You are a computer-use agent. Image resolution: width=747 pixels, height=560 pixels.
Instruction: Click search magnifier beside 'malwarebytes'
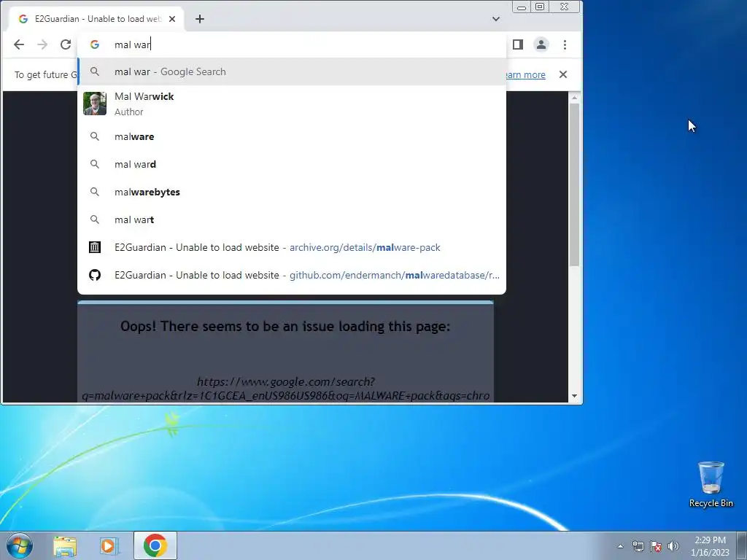pyautogui.click(x=95, y=192)
